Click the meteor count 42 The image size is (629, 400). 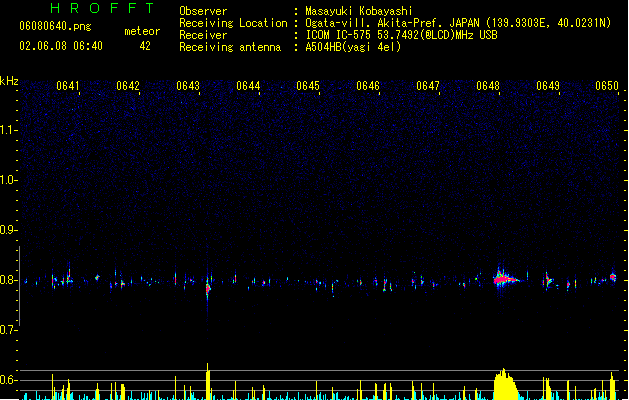click(x=145, y=46)
